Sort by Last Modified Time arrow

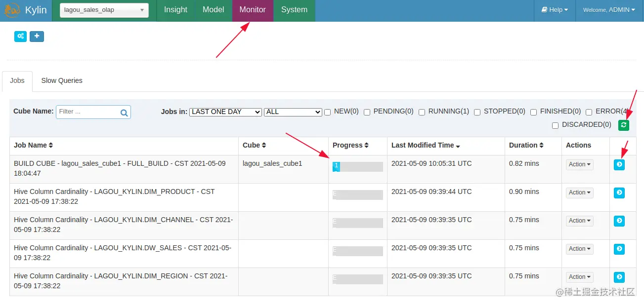coord(458,146)
